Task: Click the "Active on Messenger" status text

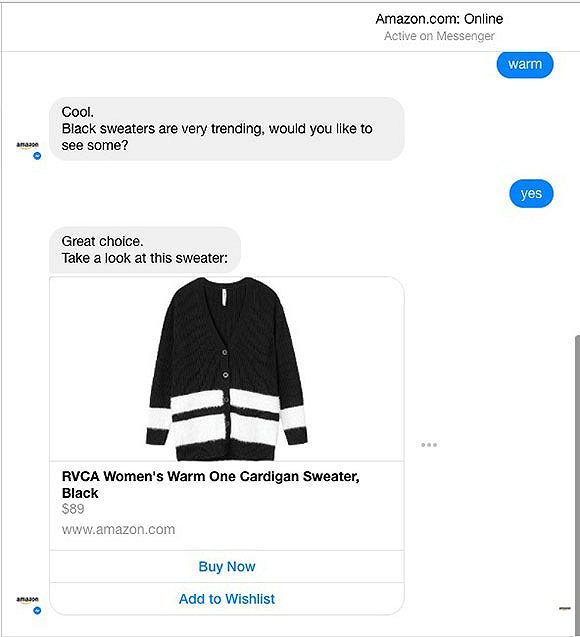Action: (439, 36)
